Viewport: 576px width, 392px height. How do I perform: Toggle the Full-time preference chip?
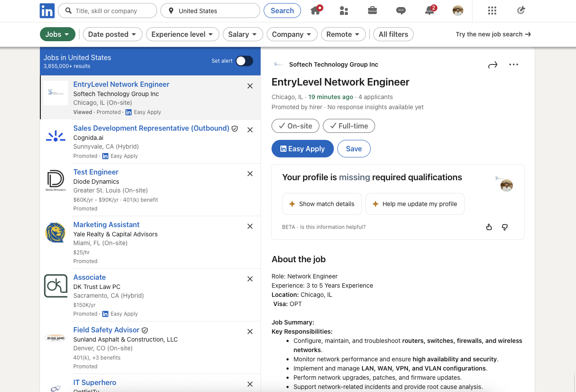[349, 126]
